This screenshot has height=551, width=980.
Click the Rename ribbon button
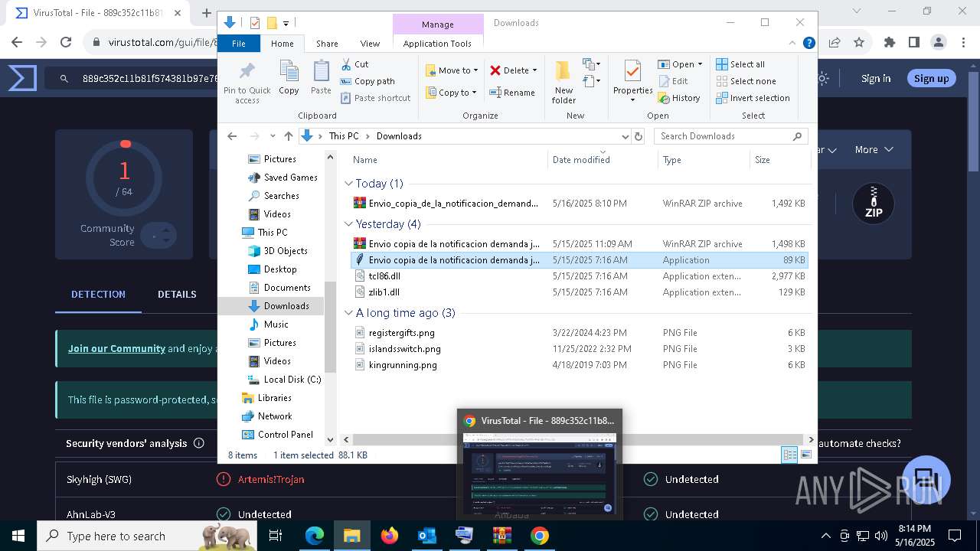click(512, 93)
